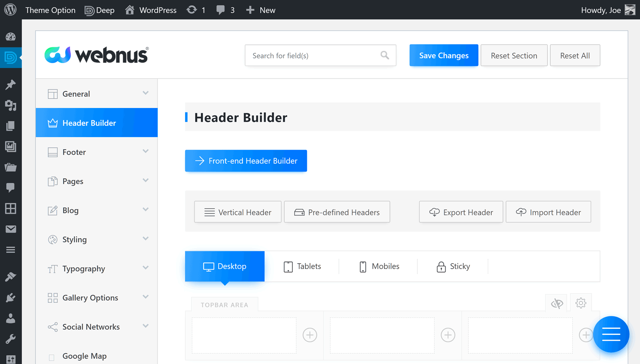Toggle Topbar Area visibility with the eye icon
Screen dimensions: 640x364
coord(557,304)
